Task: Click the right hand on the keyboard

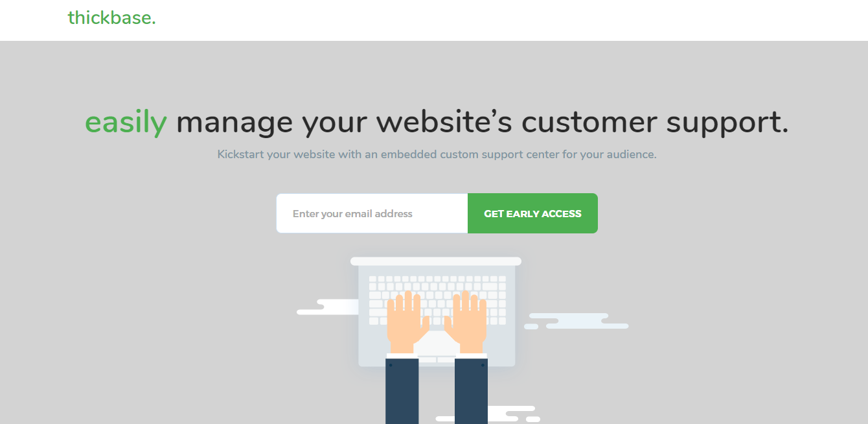Action: (x=468, y=322)
